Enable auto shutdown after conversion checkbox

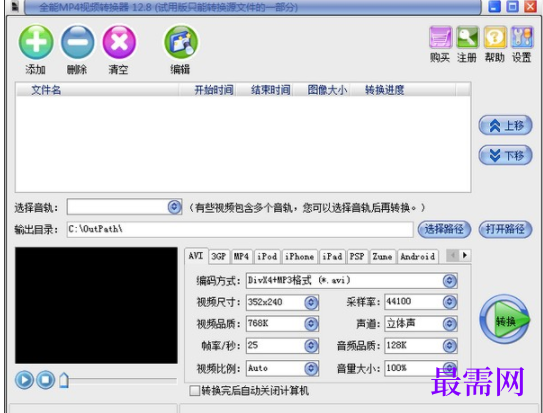(195, 391)
